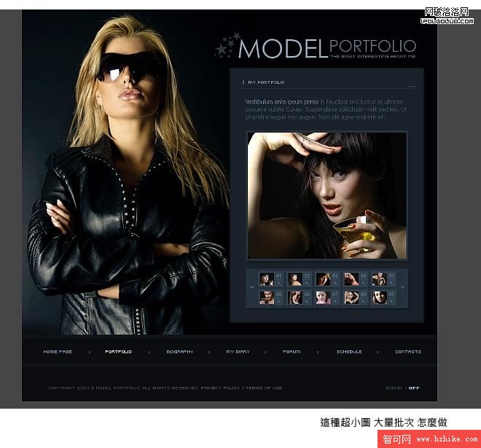Viewport: 481px width, 448px height.
Task: Toggle sound OFF setting
Action: click(414, 388)
